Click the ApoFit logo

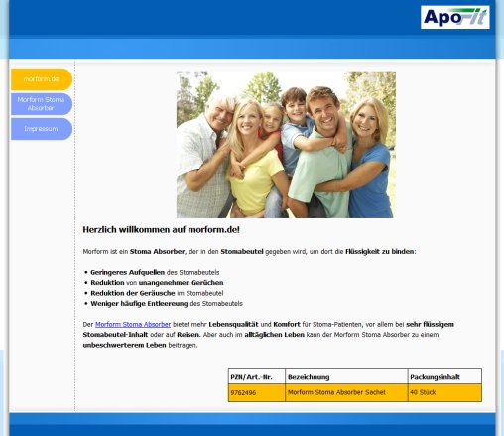(x=455, y=17)
